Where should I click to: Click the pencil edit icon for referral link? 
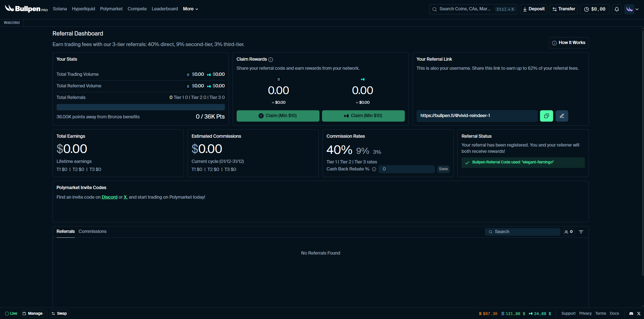coord(562,116)
